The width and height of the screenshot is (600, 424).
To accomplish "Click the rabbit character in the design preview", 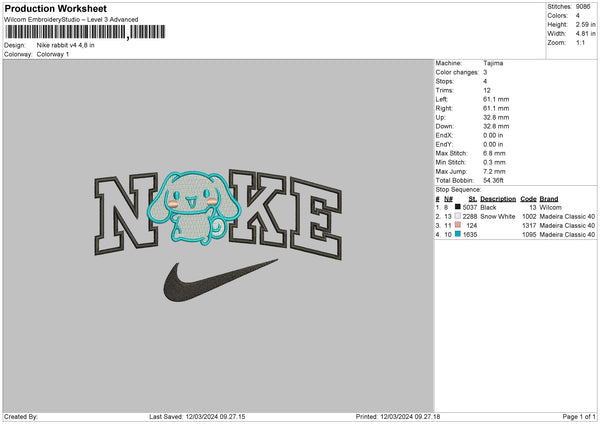I will pyautogui.click(x=194, y=207).
